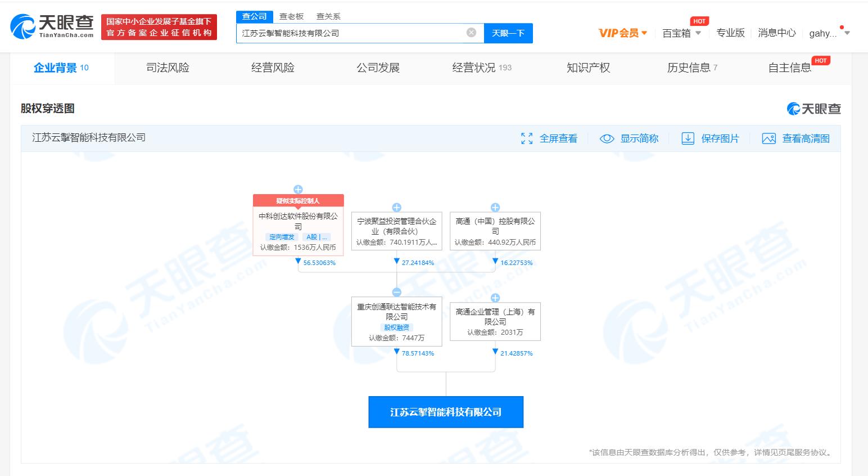Viewport: 868px width, 476px height.
Task: Switch to 查关系 search tab
Action: tap(328, 16)
